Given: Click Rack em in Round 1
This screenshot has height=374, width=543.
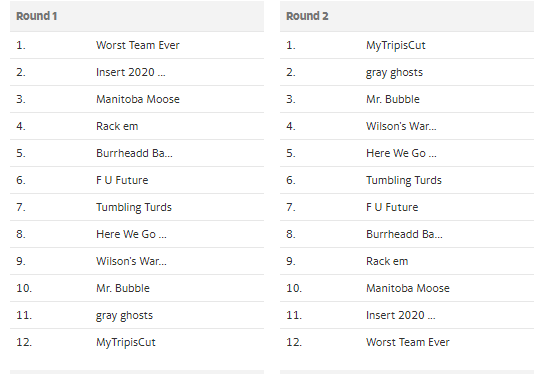Looking at the screenshot, I should click(117, 126).
